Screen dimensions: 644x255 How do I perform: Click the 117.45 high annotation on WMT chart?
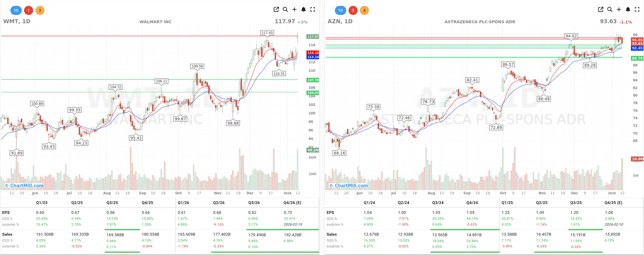point(267,32)
